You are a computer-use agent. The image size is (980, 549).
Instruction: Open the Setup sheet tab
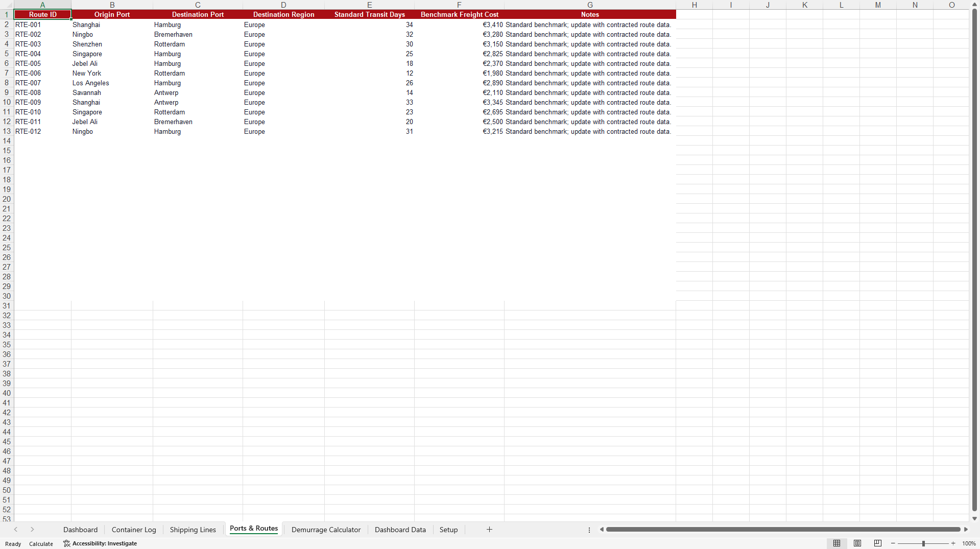(x=448, y=530)
